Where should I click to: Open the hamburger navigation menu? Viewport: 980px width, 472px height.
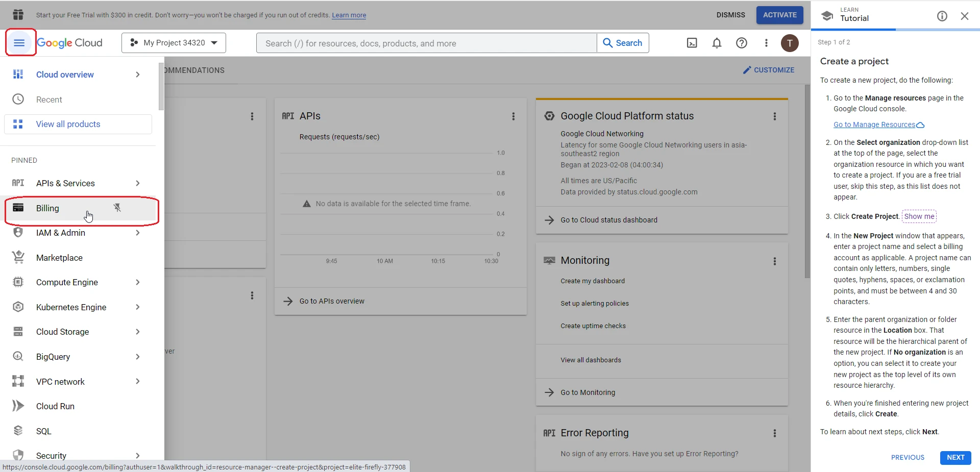[x=19, y=43]
